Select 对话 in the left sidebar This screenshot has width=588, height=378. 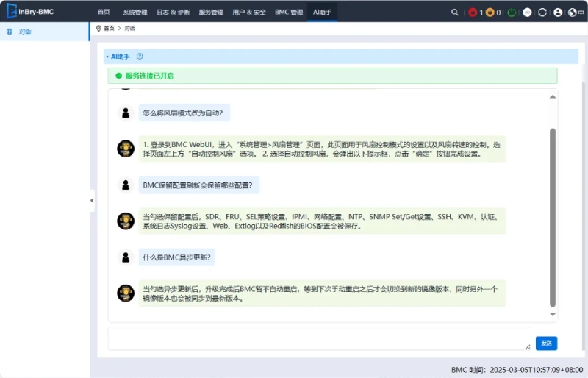[x=25, y=32]
